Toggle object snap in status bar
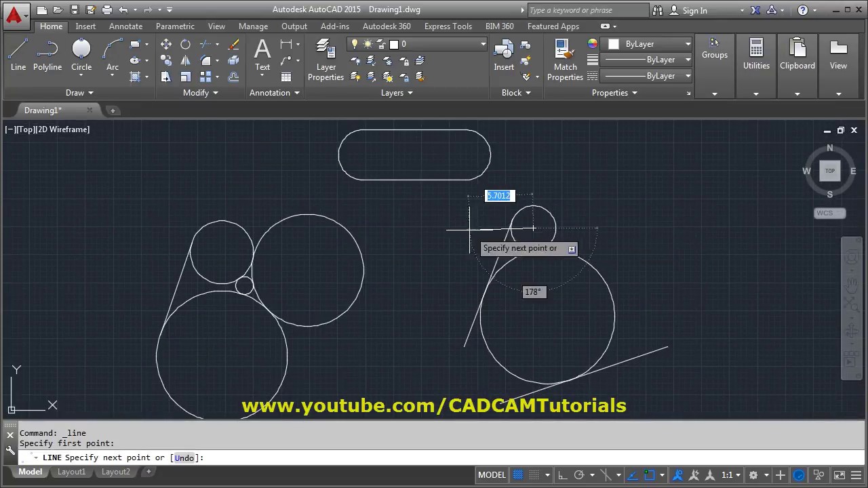The image size is (868, 488). [649, 475]
